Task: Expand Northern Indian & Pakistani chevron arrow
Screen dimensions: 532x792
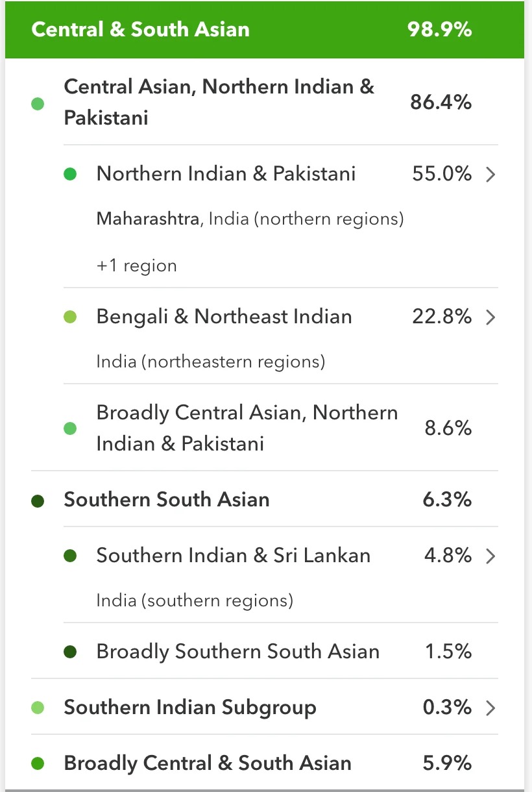Action: [490, 175]
